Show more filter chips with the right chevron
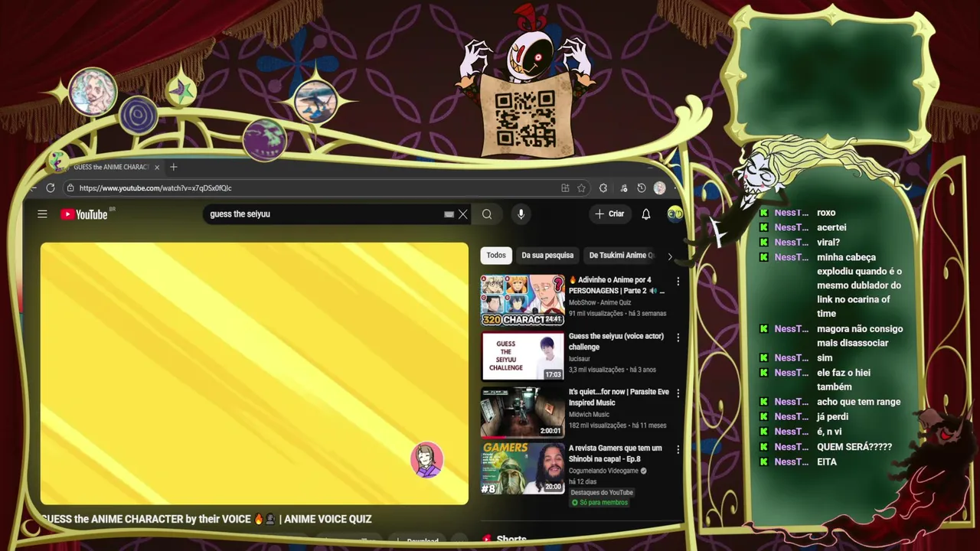 [670, 256]
